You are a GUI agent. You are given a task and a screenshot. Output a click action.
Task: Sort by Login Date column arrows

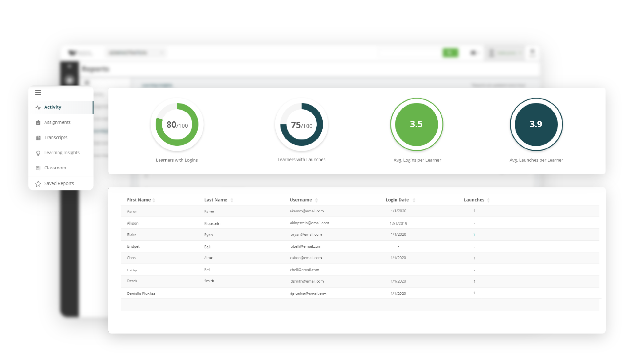414,200
